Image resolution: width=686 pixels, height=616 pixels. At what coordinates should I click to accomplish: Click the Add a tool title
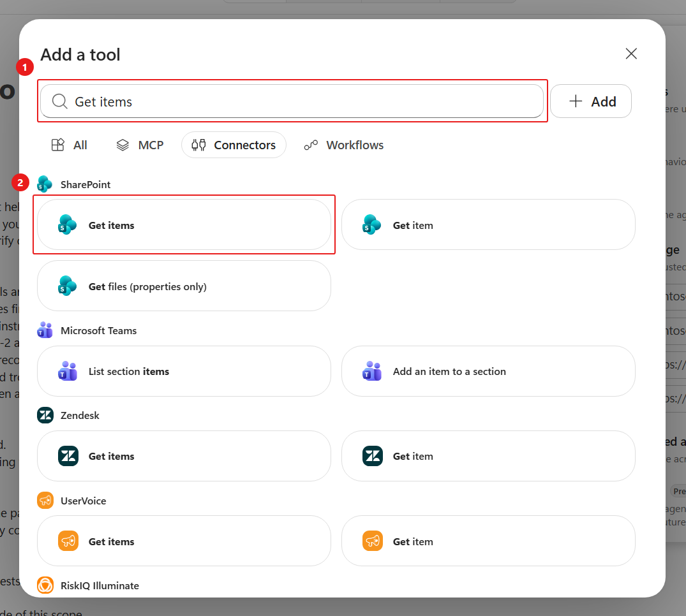tap(80, 55)
